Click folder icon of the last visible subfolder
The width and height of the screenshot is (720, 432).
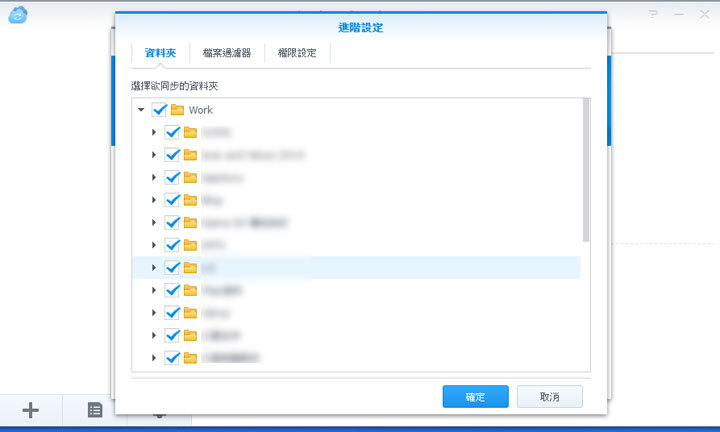(190, 358)
